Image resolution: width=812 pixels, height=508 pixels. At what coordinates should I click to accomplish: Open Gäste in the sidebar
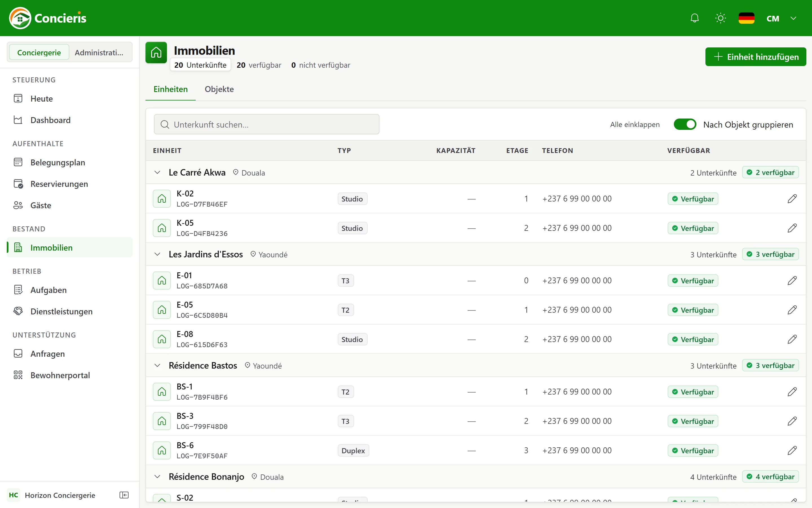[69, 205]
